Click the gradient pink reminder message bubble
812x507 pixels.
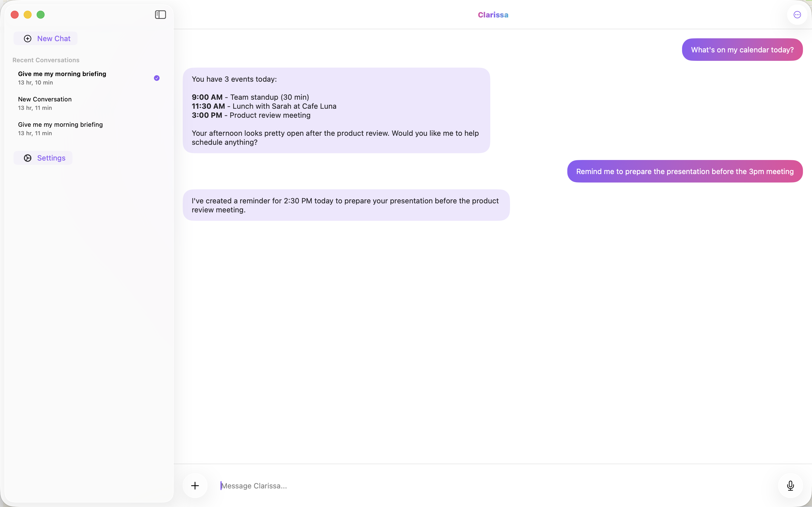click(x=685, y=171)
